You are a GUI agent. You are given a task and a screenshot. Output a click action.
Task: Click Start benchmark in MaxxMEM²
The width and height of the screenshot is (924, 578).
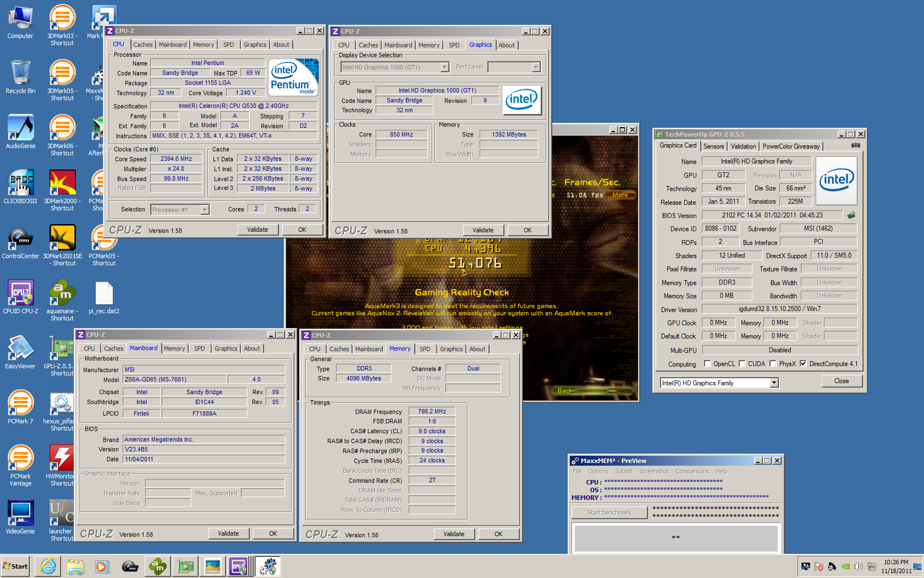coord(609,512)
